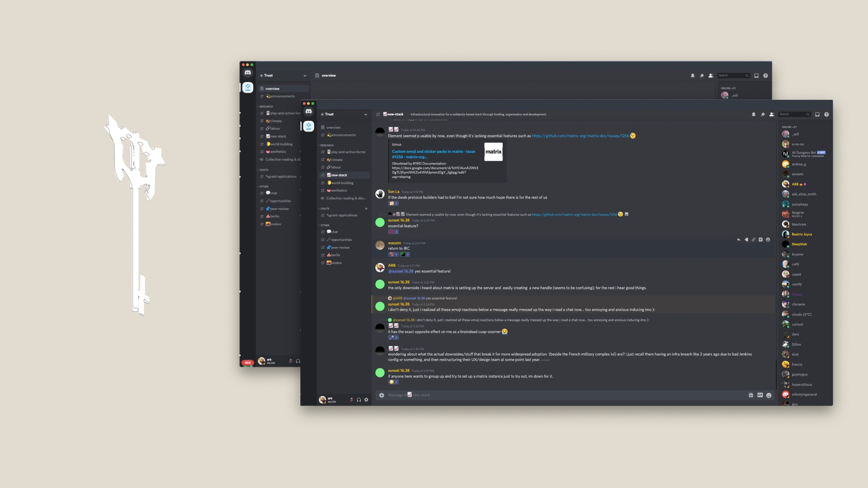Open the inbox icon in front window

coord(817,115)
